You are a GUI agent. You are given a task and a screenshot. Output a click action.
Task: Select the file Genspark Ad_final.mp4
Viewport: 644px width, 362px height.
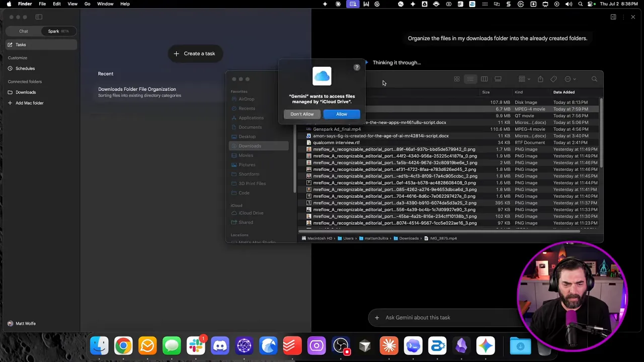[337, 129]
